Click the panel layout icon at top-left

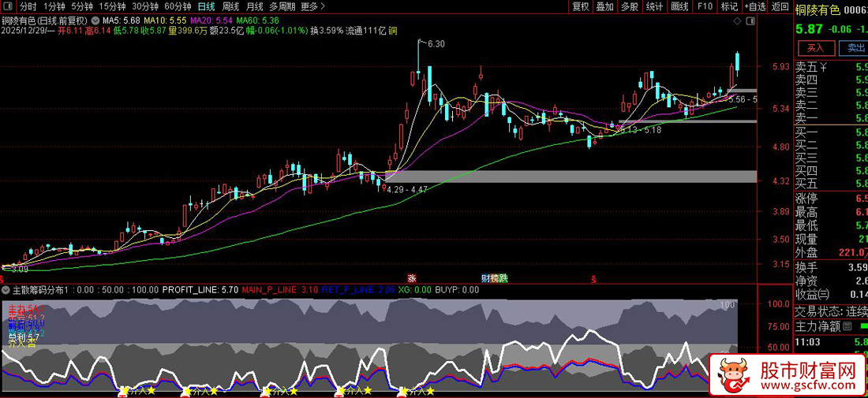click(x=8, y=6)
